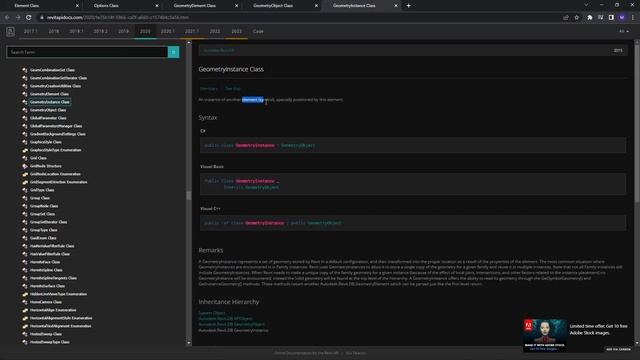Open the browser extensions puzzle icon
This screenshot has height=360, width=640.
[x=590, y=18]
